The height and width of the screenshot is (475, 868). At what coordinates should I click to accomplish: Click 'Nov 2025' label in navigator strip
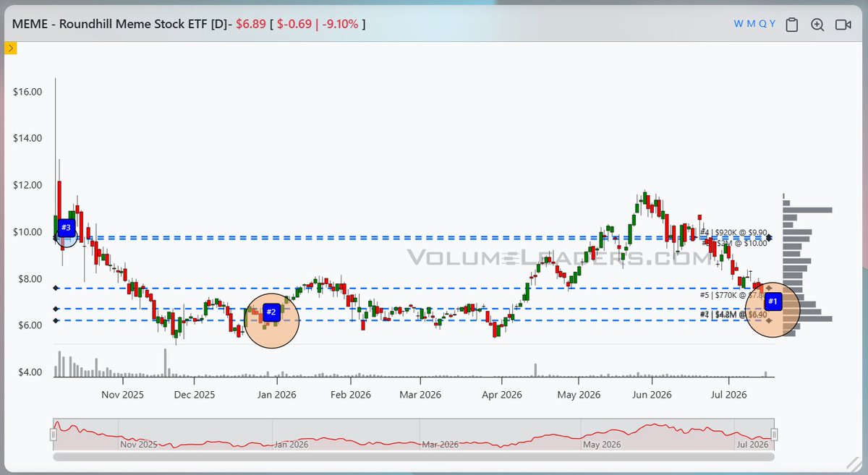point(138,444)
